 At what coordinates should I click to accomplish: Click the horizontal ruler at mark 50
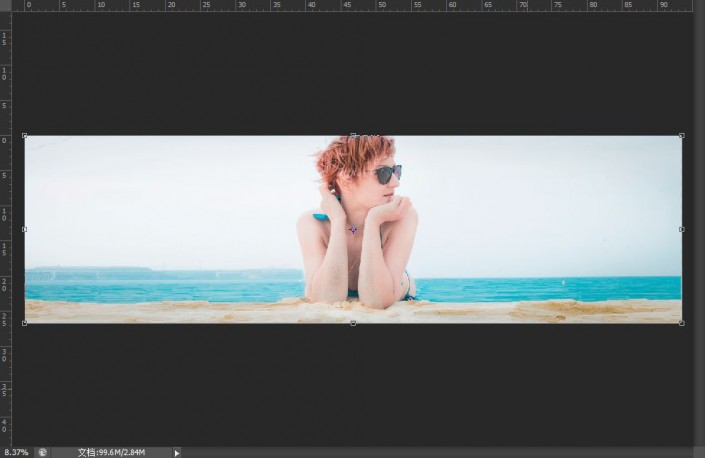pos(382,5)
